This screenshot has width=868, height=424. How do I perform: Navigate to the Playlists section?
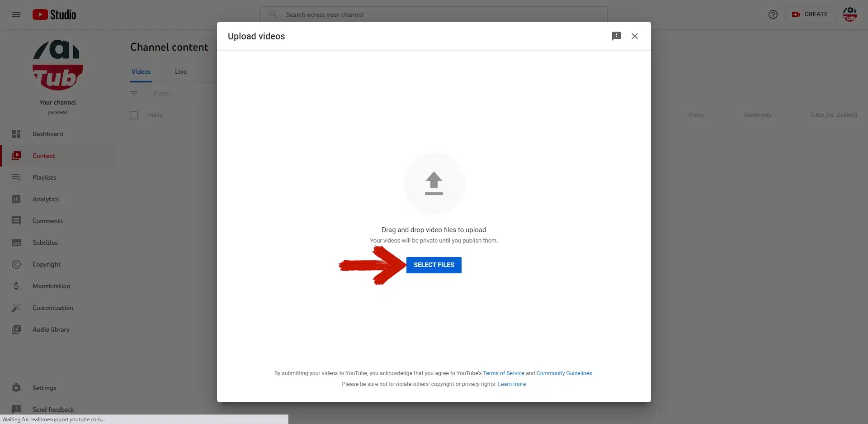pyautogui.click(x=45, y=177)
